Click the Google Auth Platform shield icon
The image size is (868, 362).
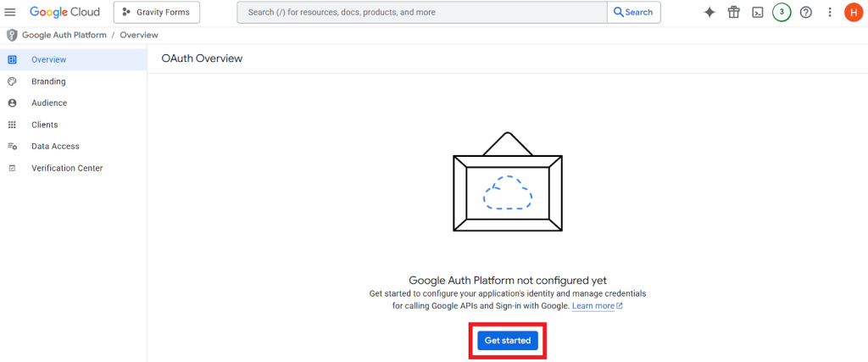(12, 36)
